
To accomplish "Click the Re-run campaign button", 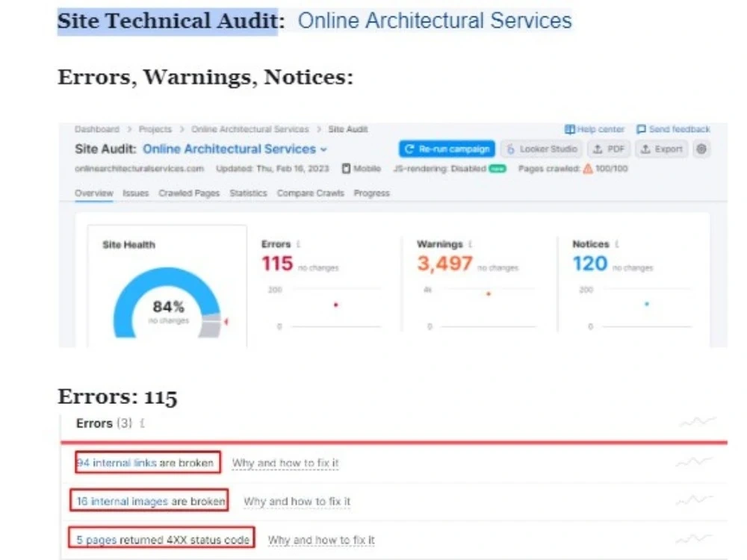I will pos(447,149).
